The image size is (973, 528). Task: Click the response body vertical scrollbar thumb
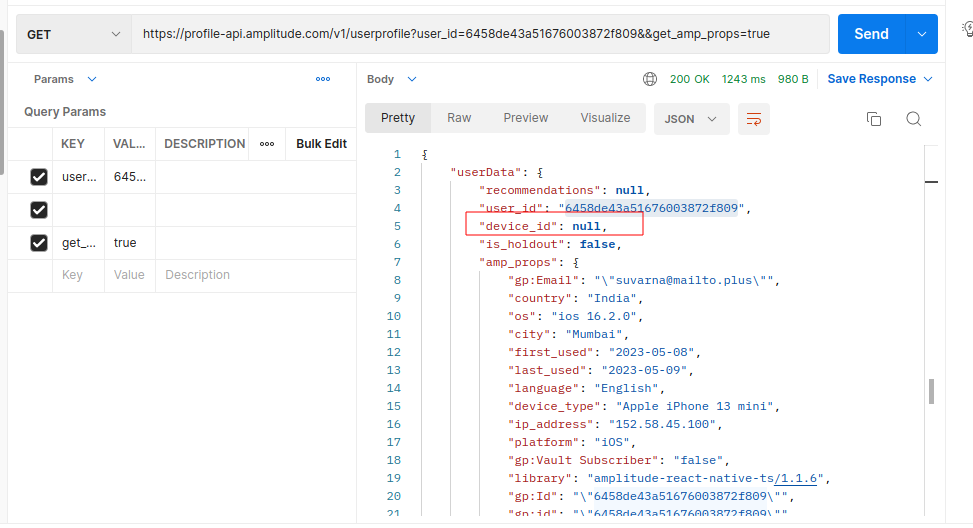click(932, 391)
